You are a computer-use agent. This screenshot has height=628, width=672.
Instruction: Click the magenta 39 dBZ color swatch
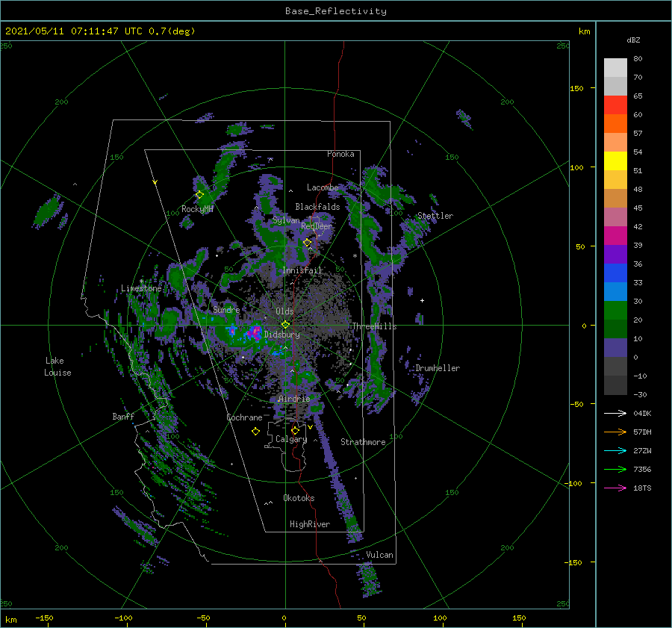(x=615, y=236)
